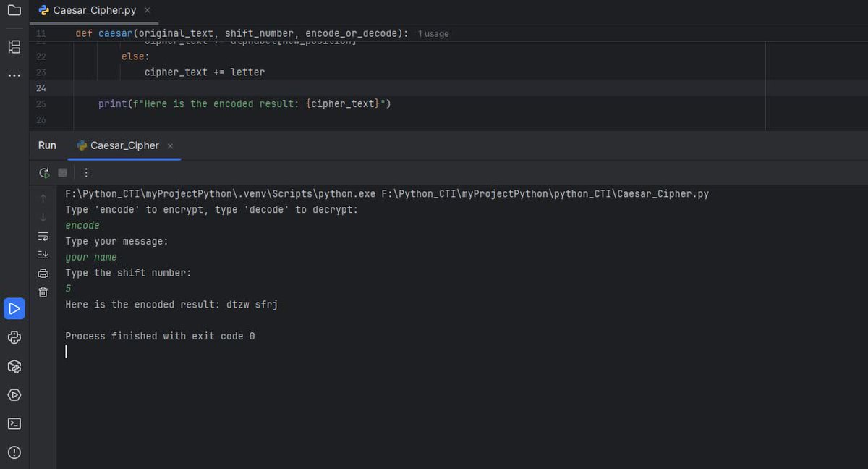Open the run toolbar more options menu
This screenshot has height=469, width=868.
[86, 173]
